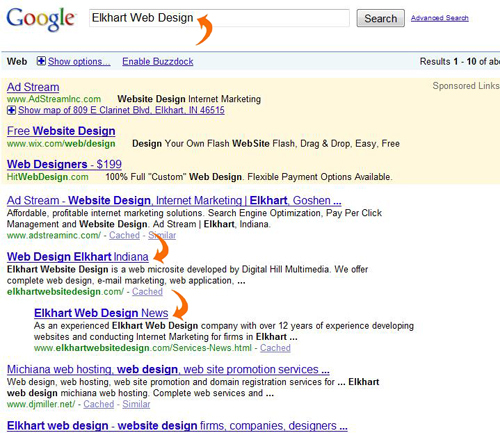Open the Web Designers - $199 ad

(64, 164)
